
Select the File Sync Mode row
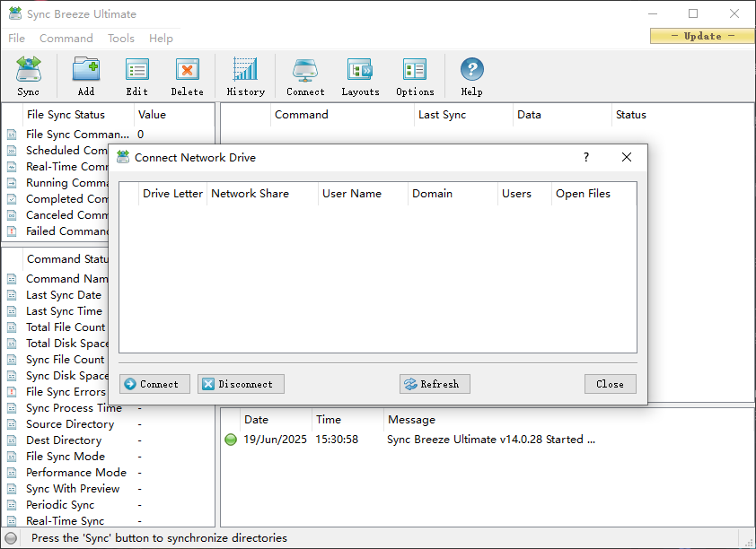(x=109, y=457)
